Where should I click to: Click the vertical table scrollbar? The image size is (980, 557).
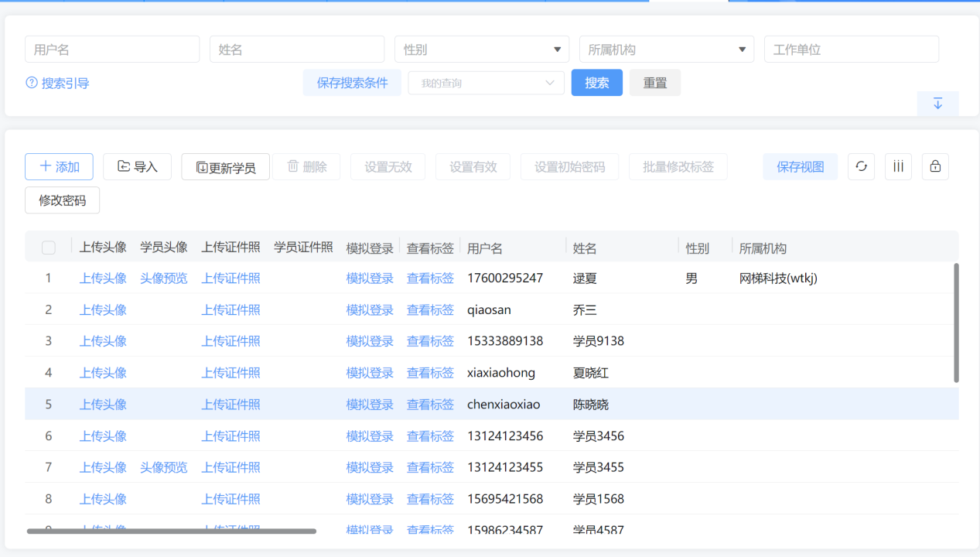pyautogui.click(x=956, y=323)
